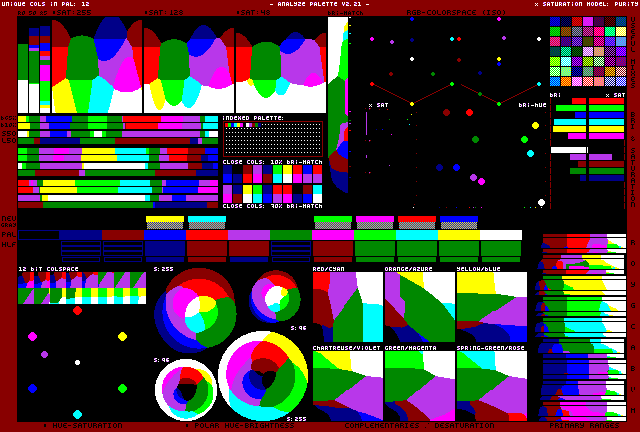This screenshot has height=432, width=640.
Task: Click the Chartreuse/Violet panel
Action: [347, 387]
